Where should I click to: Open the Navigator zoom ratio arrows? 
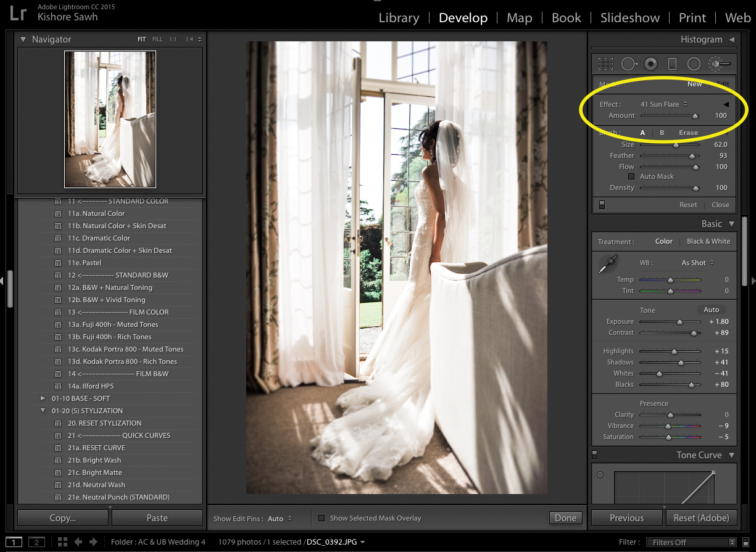coord(199,39)
